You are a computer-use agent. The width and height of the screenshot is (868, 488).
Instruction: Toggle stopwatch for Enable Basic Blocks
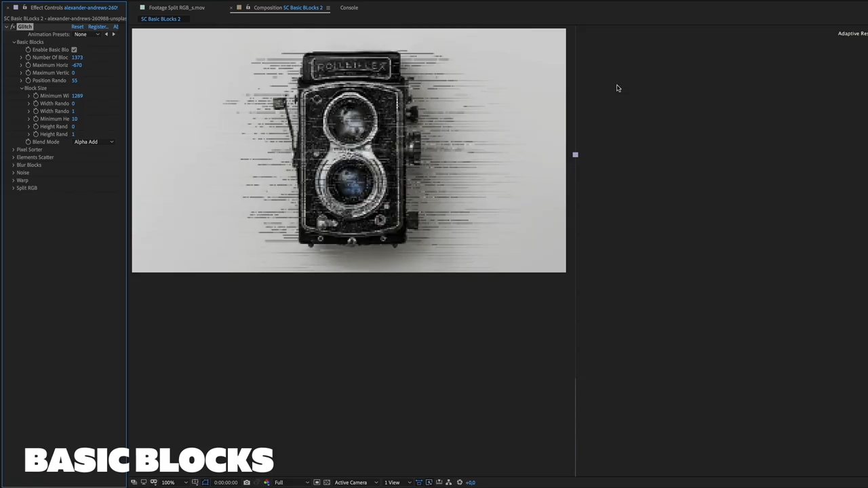pos(28,49)
